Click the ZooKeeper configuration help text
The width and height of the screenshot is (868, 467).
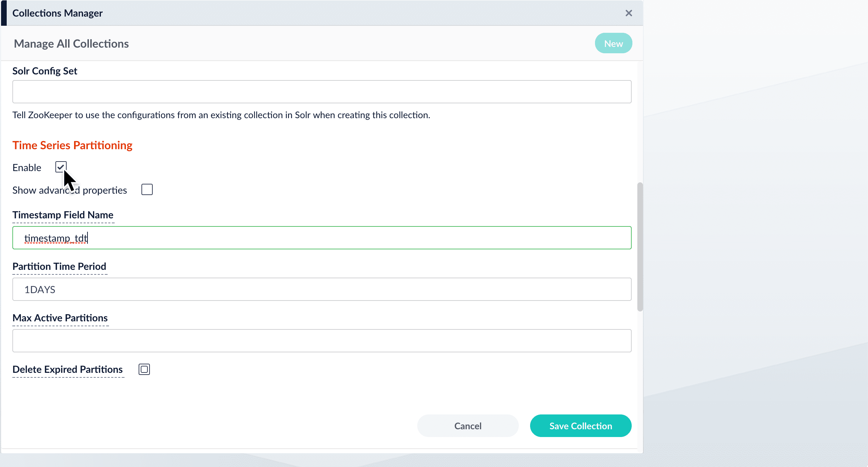(221, 115)
